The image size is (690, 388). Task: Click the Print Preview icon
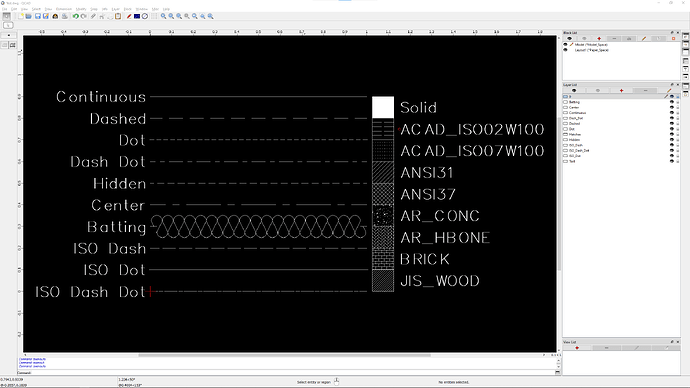[x=65, y=16]
